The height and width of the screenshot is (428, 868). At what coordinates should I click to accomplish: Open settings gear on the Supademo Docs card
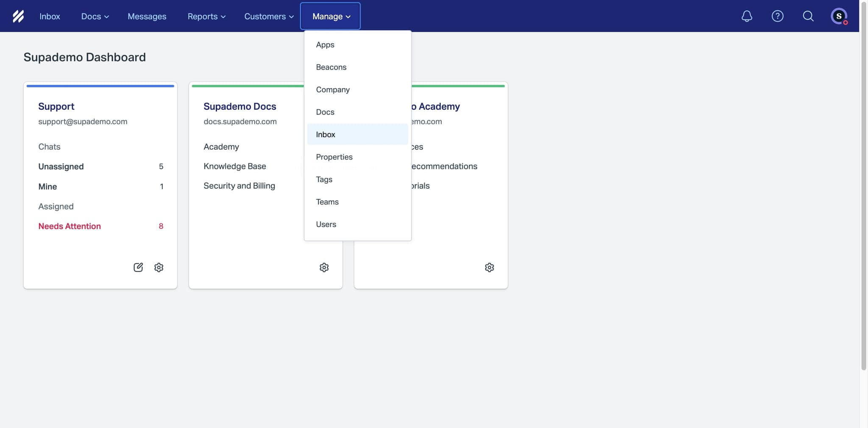tap(324, 267)
